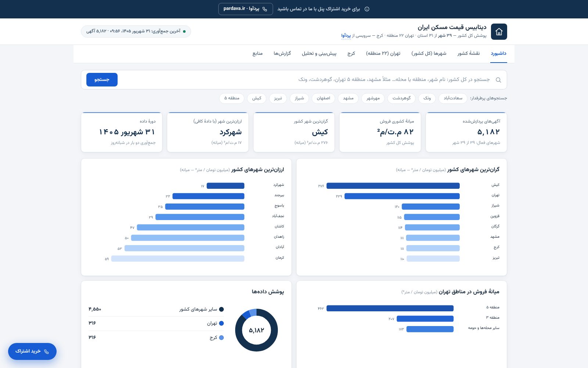This screenshot has height=368, width=588.
Task: Select the سعادت‌آباد popular search chip
Action: [x=453, y=98]
